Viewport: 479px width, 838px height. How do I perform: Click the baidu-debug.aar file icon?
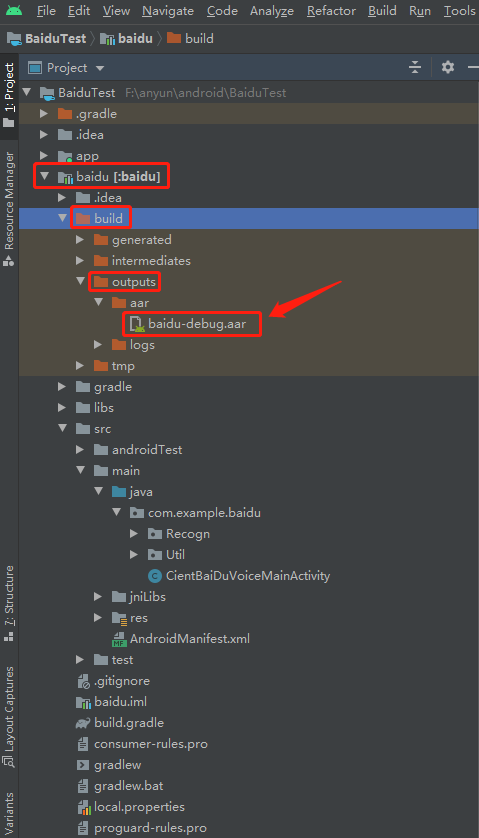click(137, 324)
